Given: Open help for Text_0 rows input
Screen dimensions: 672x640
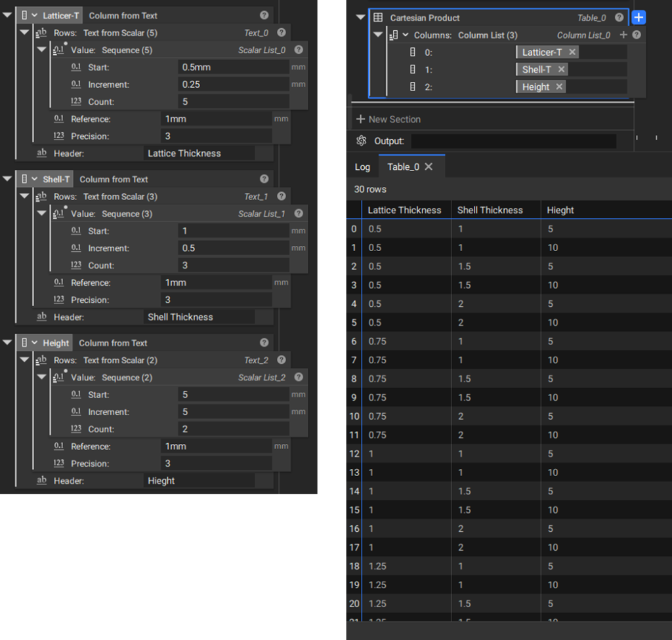Looking at the screenshot, I should click(x=281, y=33).
